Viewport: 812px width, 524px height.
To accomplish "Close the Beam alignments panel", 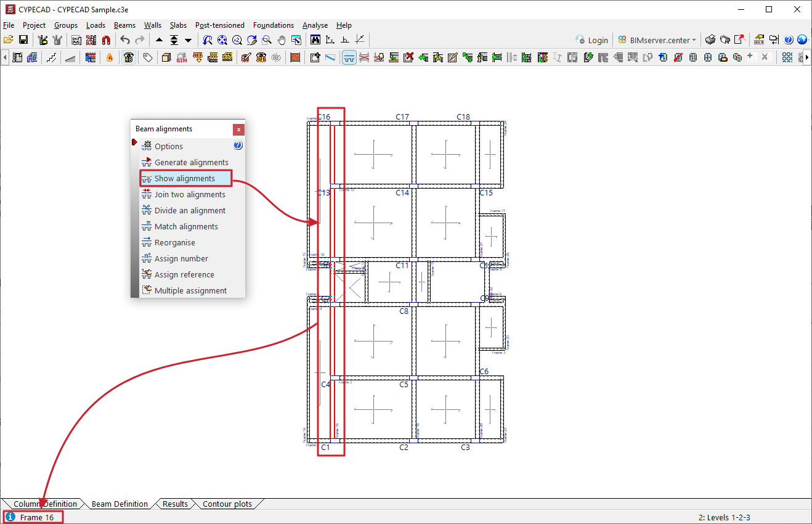I will pos(238,129).
